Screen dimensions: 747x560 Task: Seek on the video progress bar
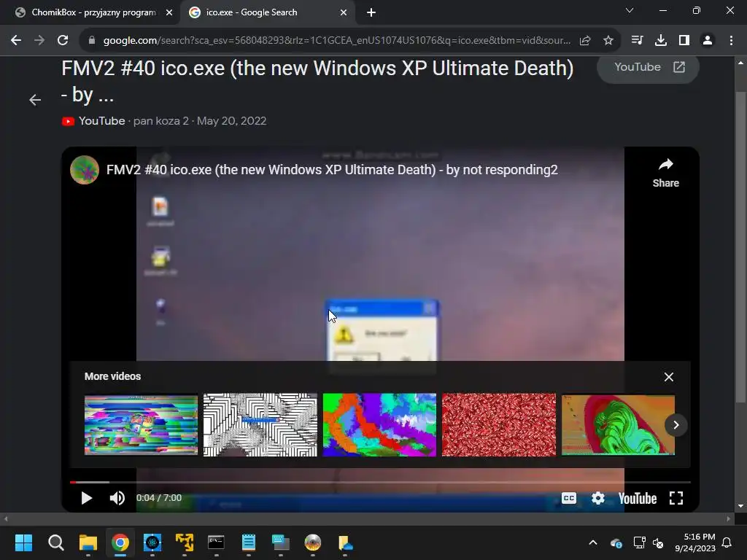pyautogui.click(x=380, y=483)
